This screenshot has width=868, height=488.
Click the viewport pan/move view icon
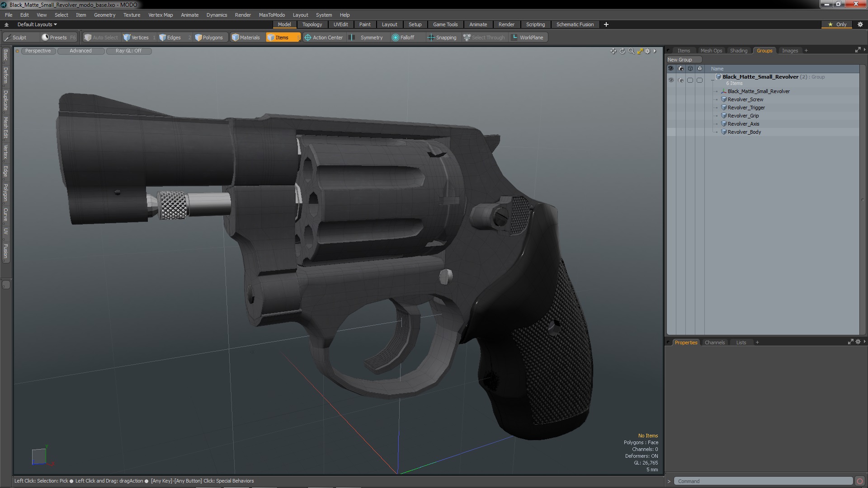613,51
